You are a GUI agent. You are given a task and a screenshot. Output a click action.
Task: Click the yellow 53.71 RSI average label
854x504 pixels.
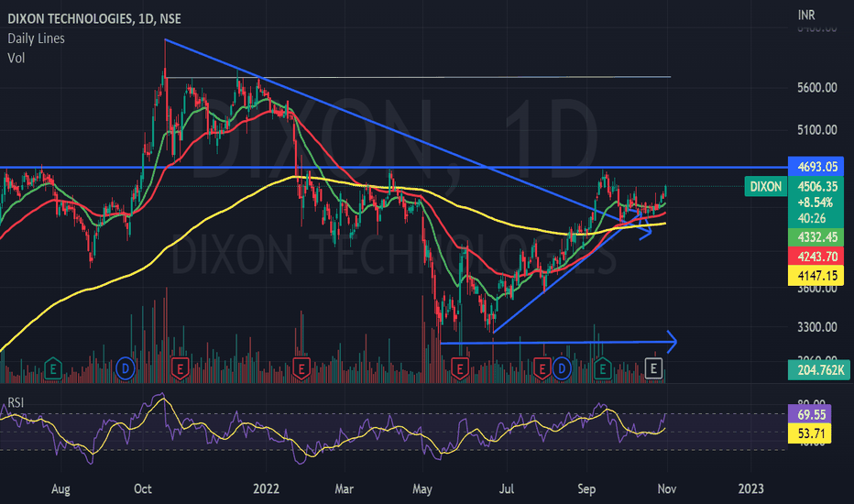tap(812, 433)
